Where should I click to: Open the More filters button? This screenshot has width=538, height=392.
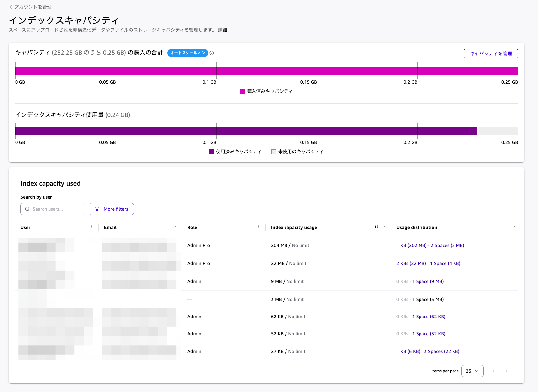coord(111,209)
